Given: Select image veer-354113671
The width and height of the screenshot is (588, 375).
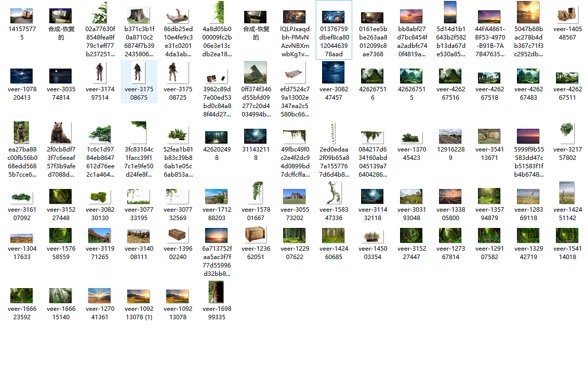Looking at the screenshot, I should 489,137.
